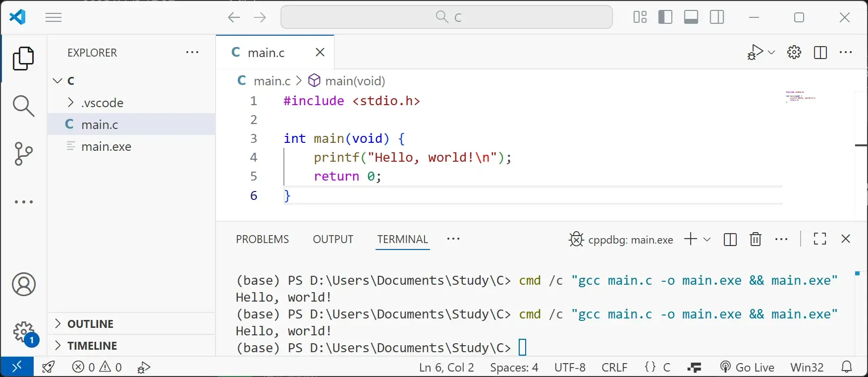Click the editor minimap code preview
Screen dimensions: 868x377
(x=800, y=96)
